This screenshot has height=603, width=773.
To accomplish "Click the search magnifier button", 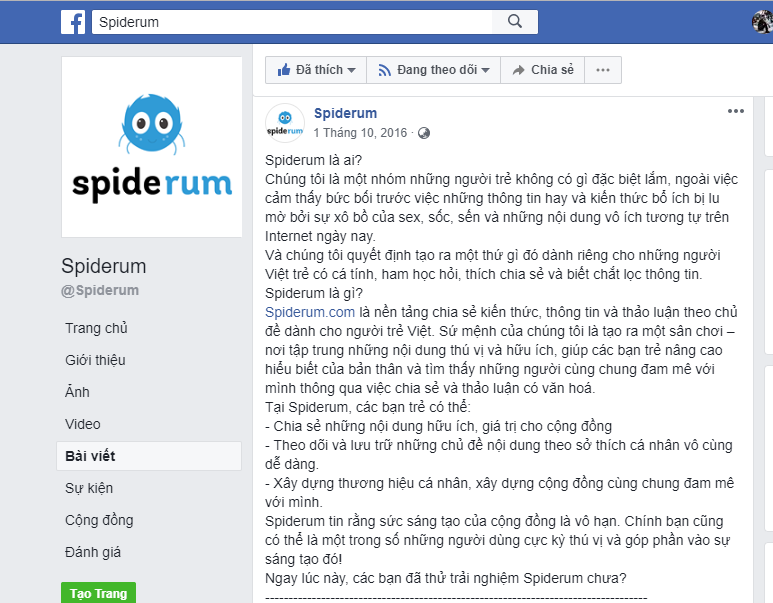I will [x=515, y=22].
